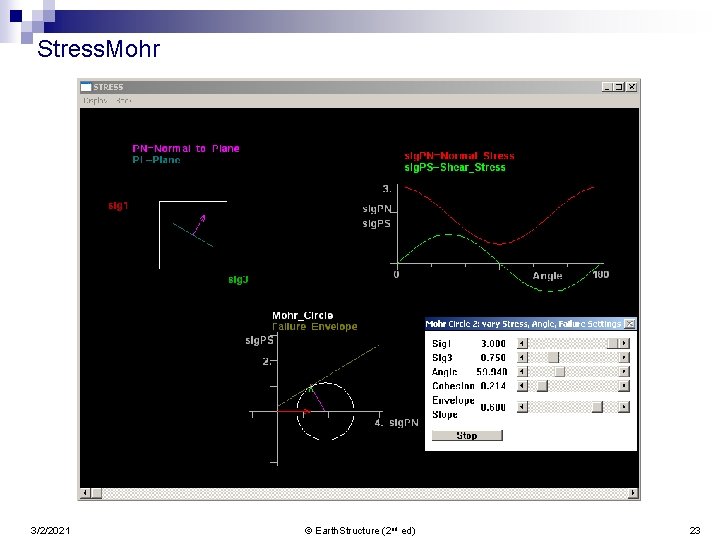This screenshot has height=540, width=720.
Task: Click the green 'sig3' label
Action: click(238, 279)
